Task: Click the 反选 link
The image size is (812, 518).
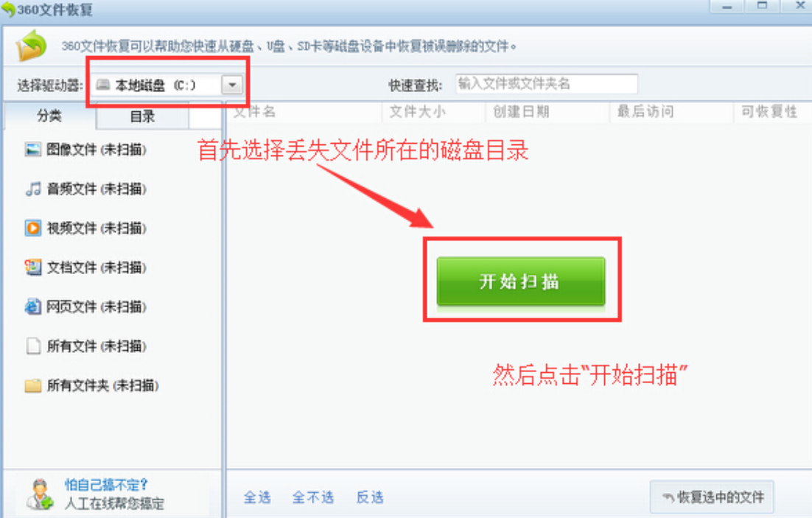Action: click(370, 498)
